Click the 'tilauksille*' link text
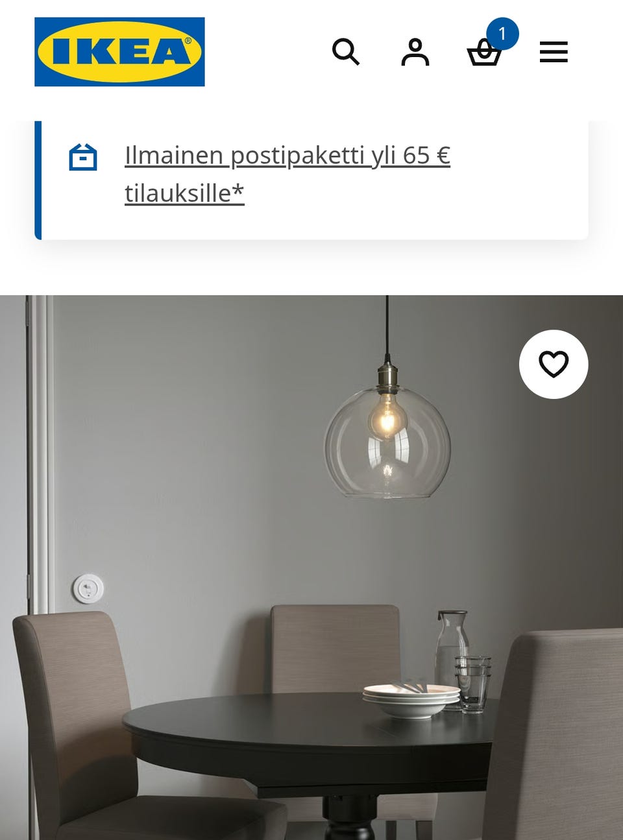The width and height of the screenshot is (623, 840). pos(184,193)
